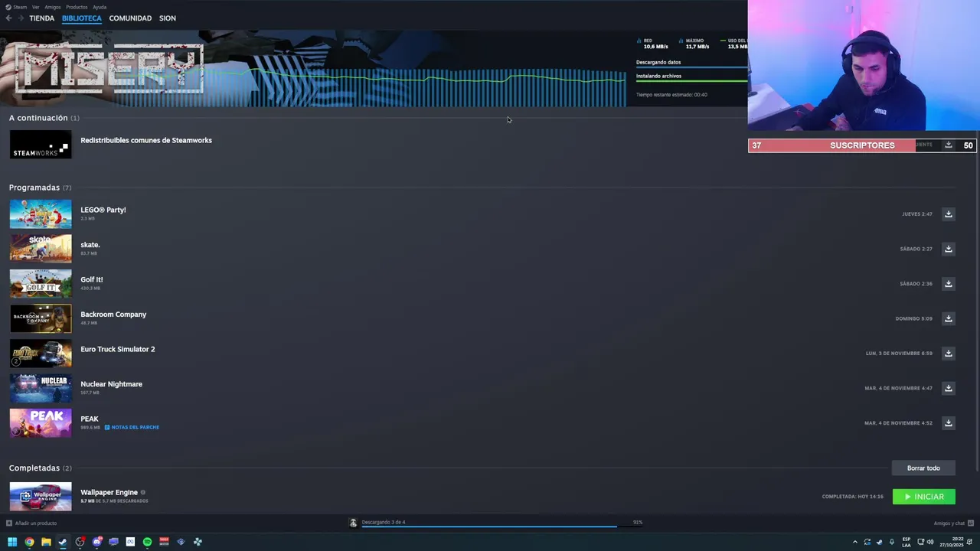Screen dimensions: 980x551
Task: Click the avatar icon beside download progress
Action: click(x=353, y=523)
